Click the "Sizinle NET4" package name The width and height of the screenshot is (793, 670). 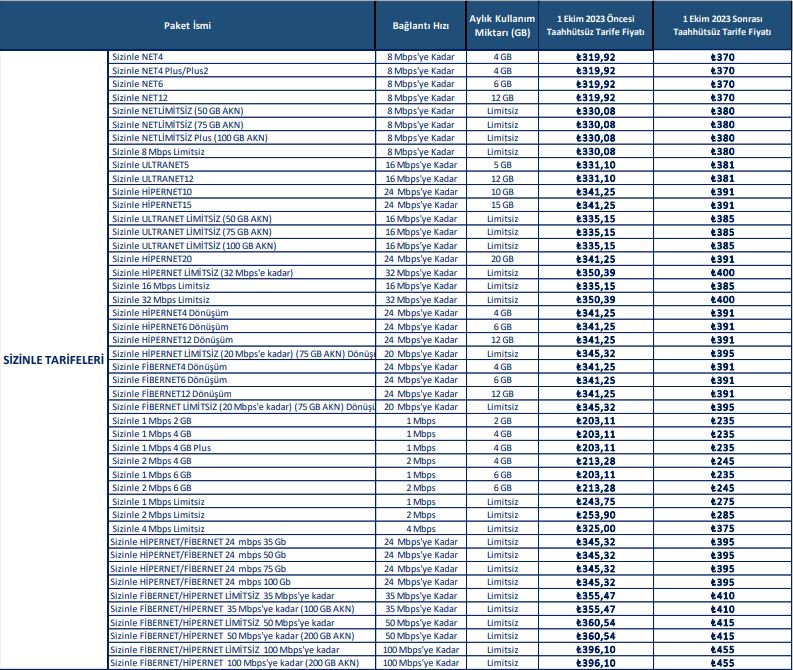pyautogui.click(x=138, y=58)
